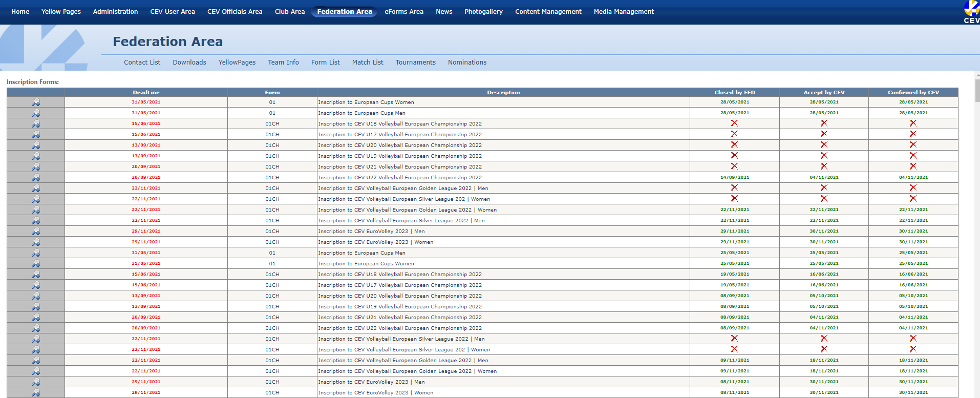The image size is (980, 398).
Task: Open magnifier for Golden League Women closed 09/11/2021
Action: [x=36, y=371]
